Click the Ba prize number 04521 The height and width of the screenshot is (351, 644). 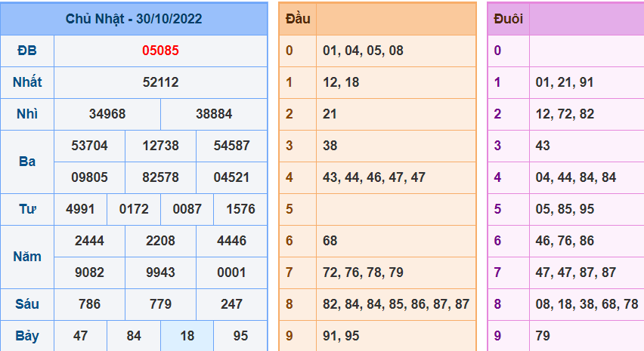(231, 177)
